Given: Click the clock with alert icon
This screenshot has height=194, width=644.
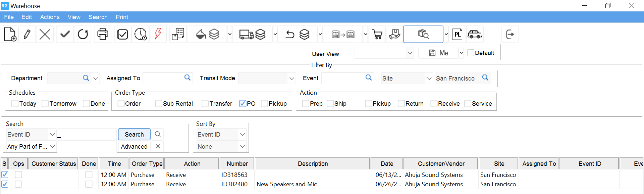Looking at the screenshot, I should pos(141,34).
